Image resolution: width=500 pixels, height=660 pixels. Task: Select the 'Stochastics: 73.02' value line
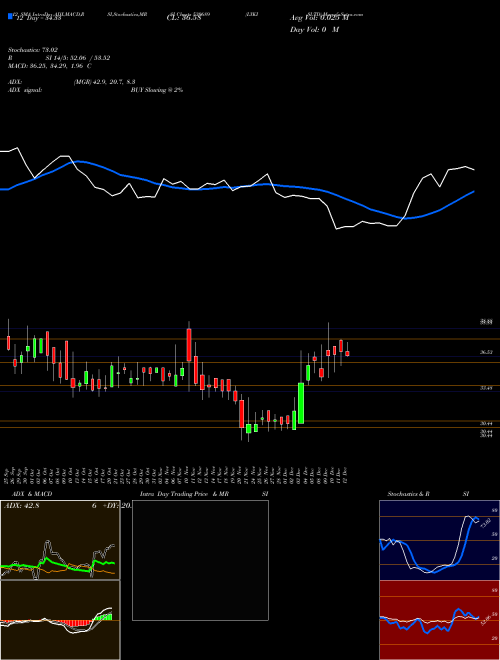point(33,50)
